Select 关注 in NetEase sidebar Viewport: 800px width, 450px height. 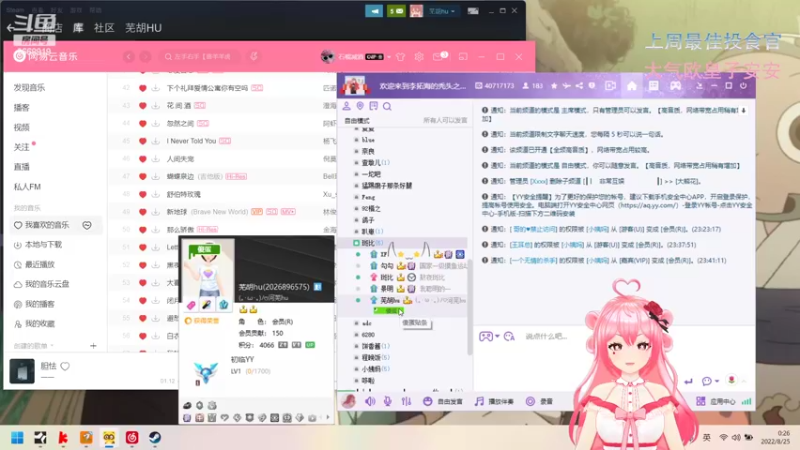point(21,147)
